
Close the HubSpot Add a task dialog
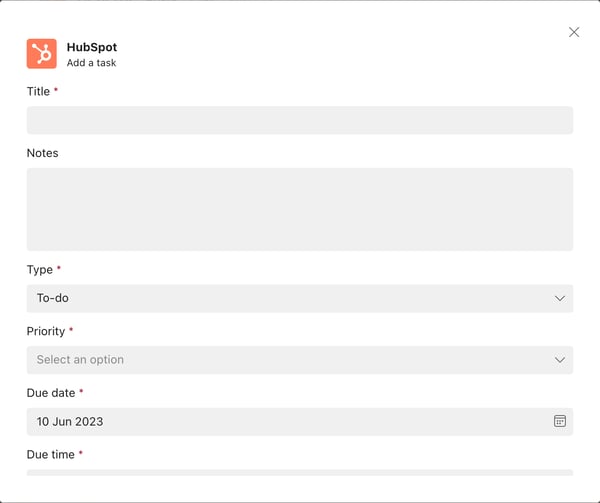click(x=574, y=32)
